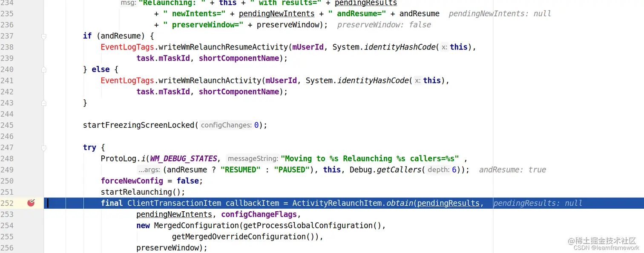644x253 pixels.
Task: Click ActivityRelaunchItem class name
Action: click(337, 203)
